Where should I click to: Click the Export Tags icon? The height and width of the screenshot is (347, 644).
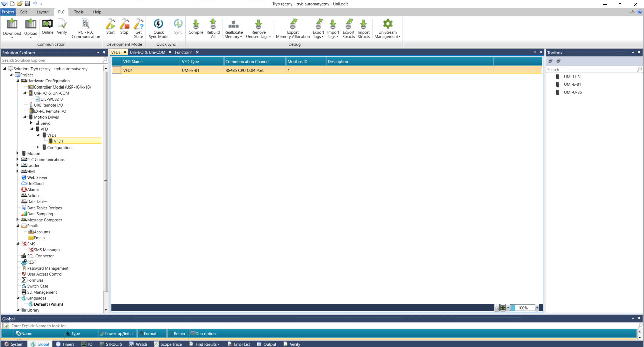(318, 24)
